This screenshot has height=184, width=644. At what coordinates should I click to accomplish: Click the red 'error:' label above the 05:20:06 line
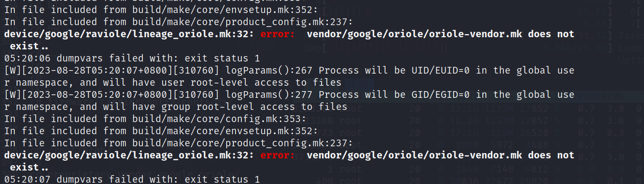[x=278, y=34]
